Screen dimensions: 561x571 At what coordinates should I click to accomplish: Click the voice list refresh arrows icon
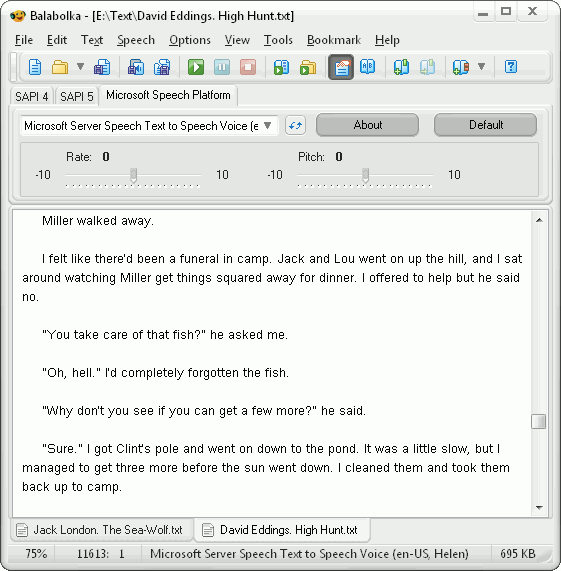[295, 126]
